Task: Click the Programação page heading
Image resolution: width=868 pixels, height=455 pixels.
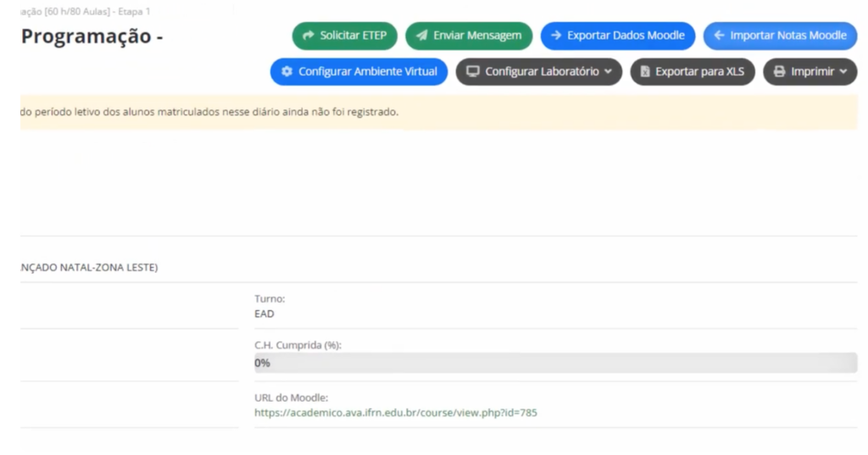Action: click(92, 36)
